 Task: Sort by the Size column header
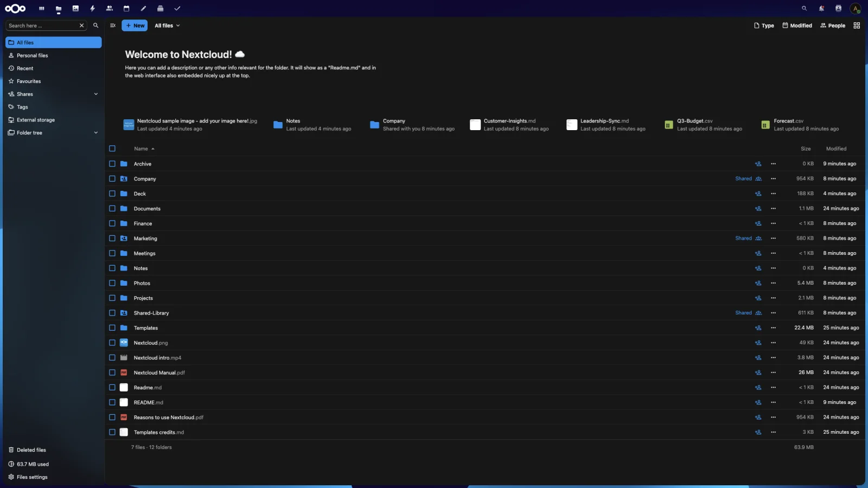click(806, 149)
